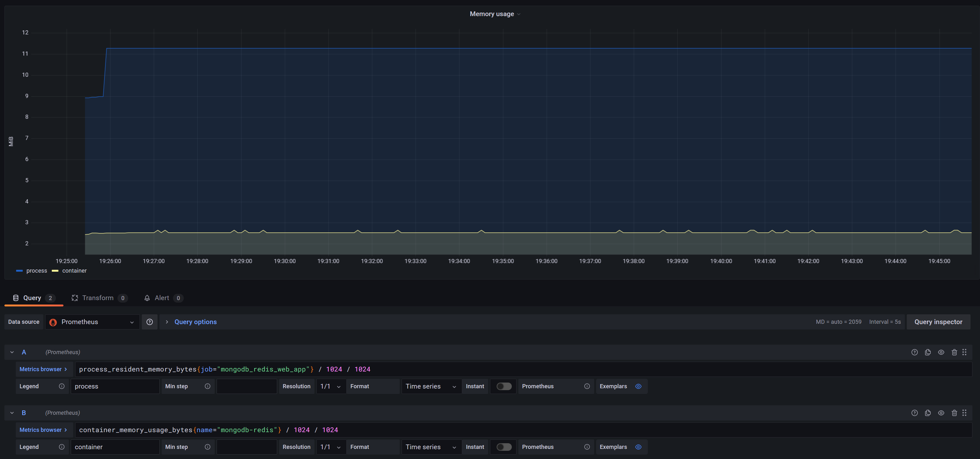Click process legend color swatch

point(19,271)
